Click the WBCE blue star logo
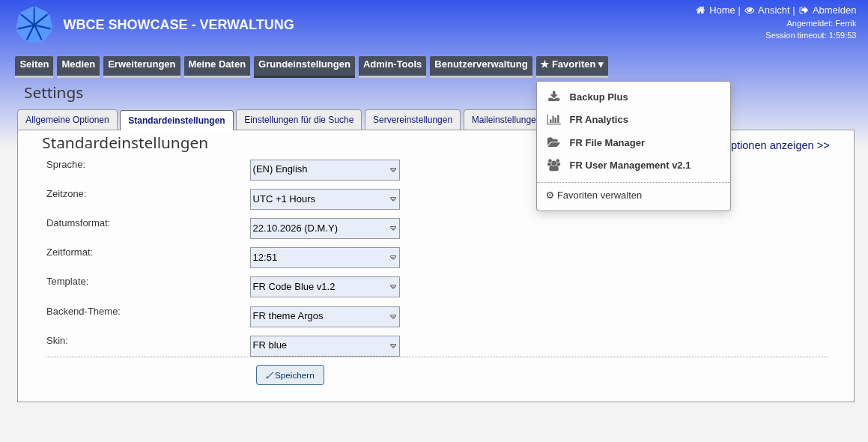Viewport: 868px width, 442px height. tap(34, 25)
